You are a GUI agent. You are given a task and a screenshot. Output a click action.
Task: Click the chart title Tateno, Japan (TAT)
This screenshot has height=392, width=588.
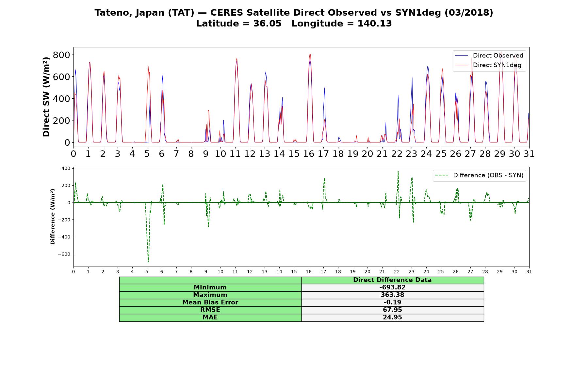click(144, 13)
